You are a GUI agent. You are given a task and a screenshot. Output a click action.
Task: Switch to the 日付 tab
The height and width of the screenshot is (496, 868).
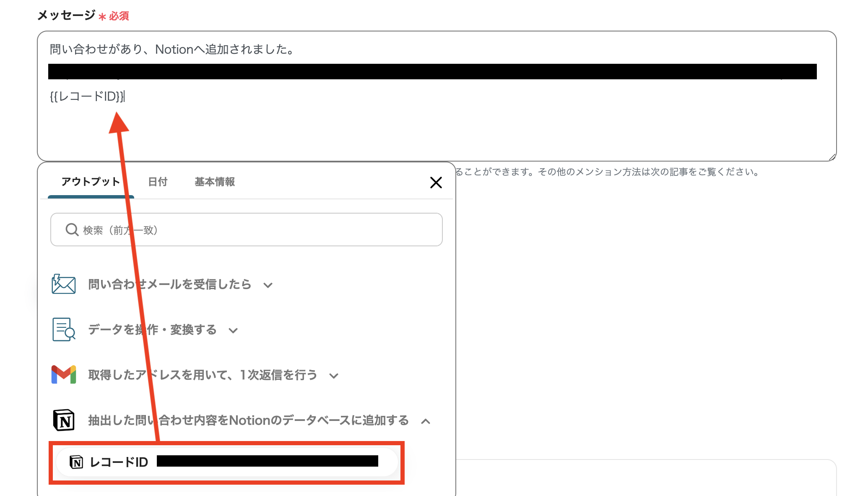(158, 182)
